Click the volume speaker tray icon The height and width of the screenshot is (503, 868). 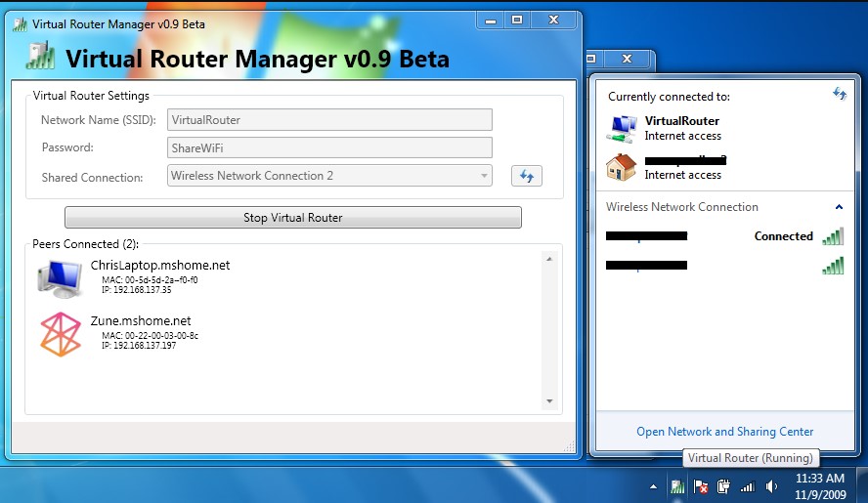tap(771, 485)
